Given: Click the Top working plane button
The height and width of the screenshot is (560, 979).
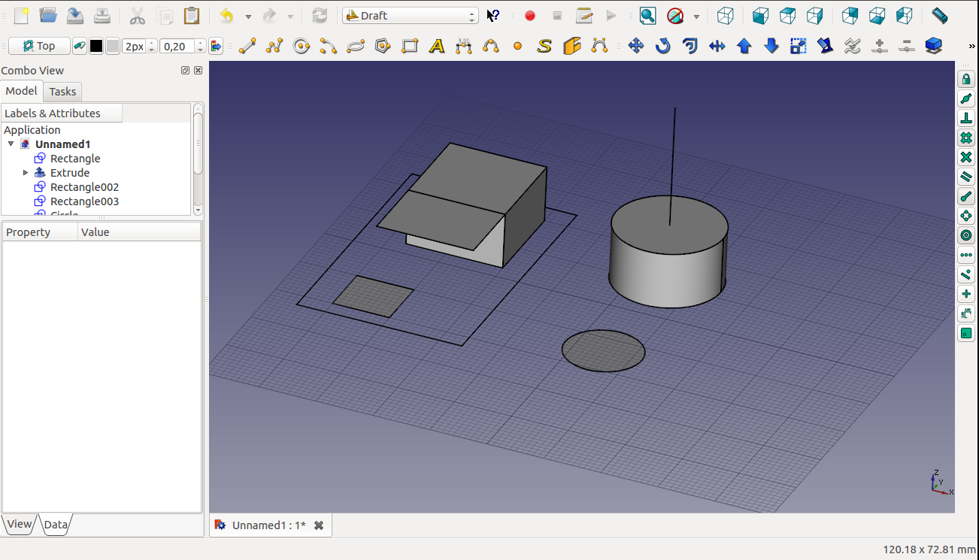Looking at the screenshot, I should click(x=39, y=47).
